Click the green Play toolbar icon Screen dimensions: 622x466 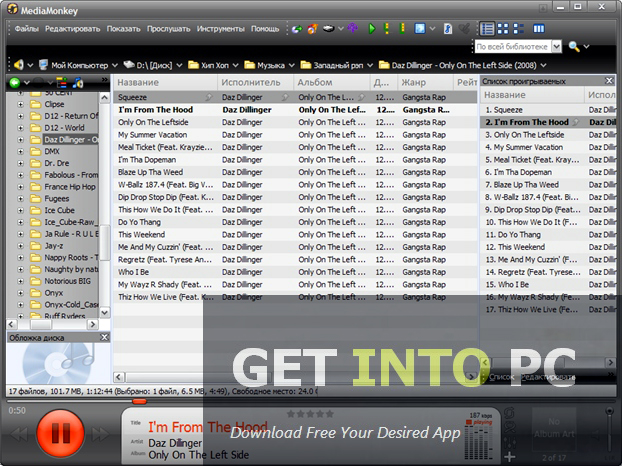372,29
